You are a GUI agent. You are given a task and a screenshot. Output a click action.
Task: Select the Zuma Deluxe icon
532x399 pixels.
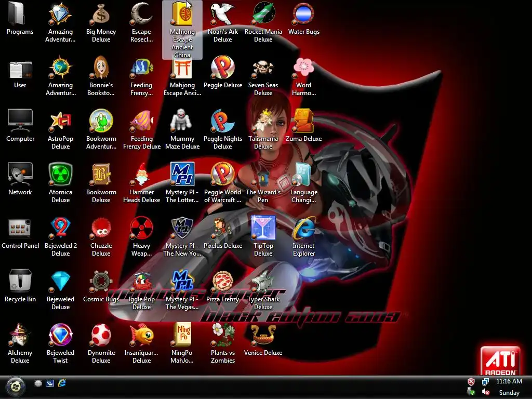pos(303,121)
